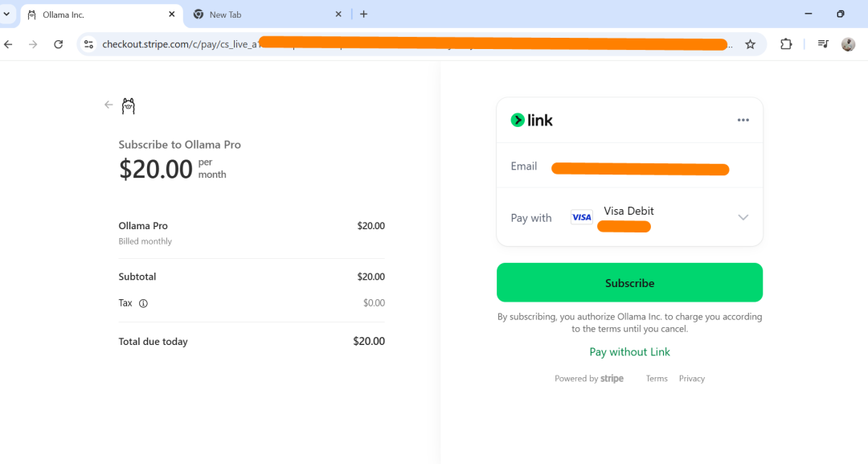Open the browser Extensions puzzle icon
The height and width of the screenshot is (464, 868).
(786, 44)
